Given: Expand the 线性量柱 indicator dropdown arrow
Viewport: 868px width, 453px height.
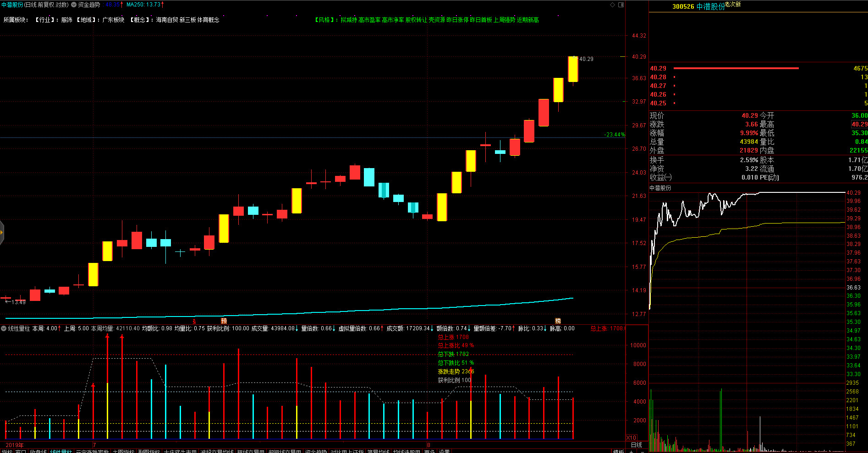Looking at the screenshot, I should pyautogui.click(x=4, y=328).
